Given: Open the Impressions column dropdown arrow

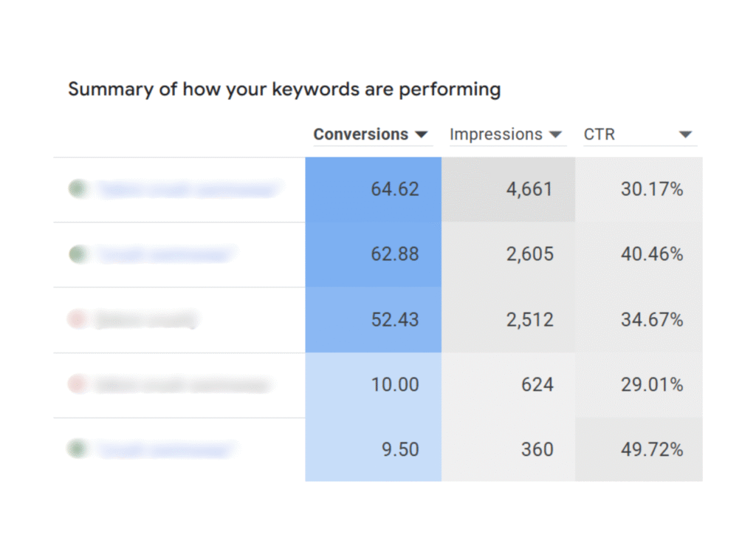Looking at the screenshot, I should click(x=555, y=135).
